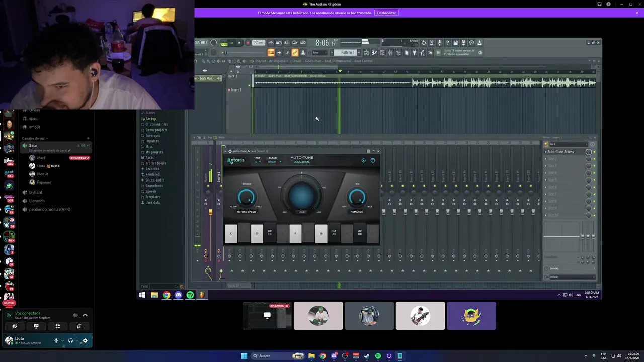This screenshot has width=644, height=362.
Task: Open the emojis text channel
Action: pyautogui.click(x=34, y=127)
